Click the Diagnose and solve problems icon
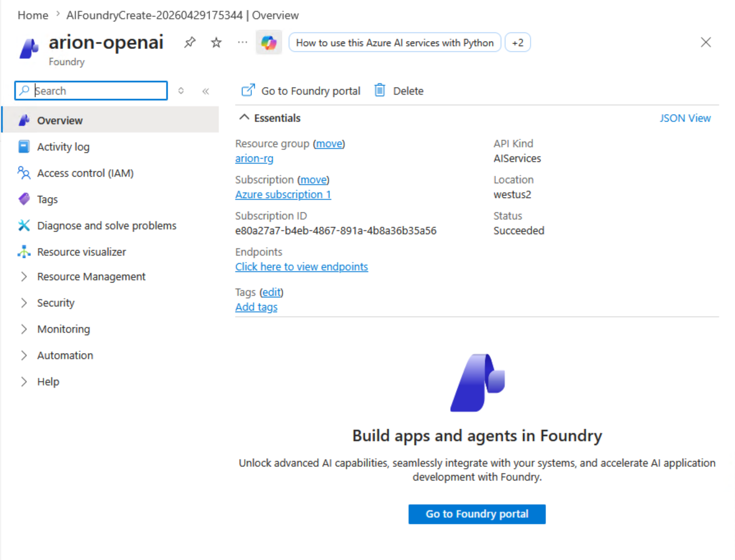This screenshot has width=735, height=560. 24,226
